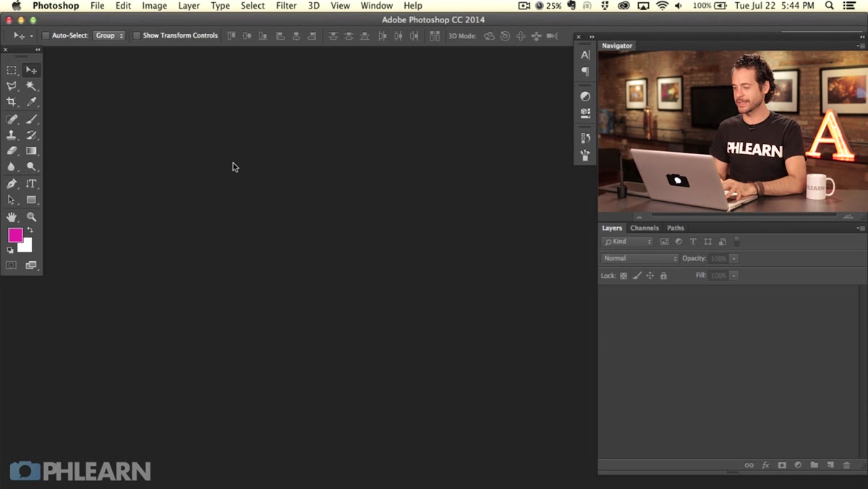868x489 pixels.
Task: Select the Rectangular Marquee tool
Action: click(x=12, y=70)
